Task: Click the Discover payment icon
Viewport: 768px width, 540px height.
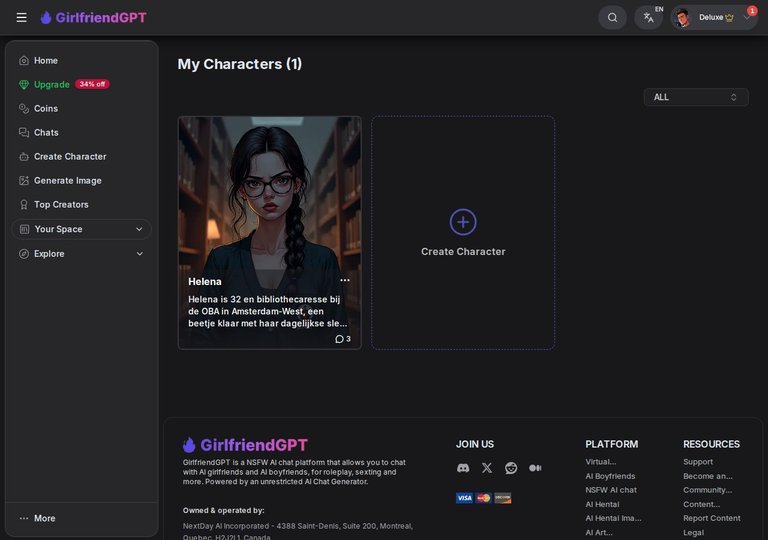Action: (x=503, y=498)
